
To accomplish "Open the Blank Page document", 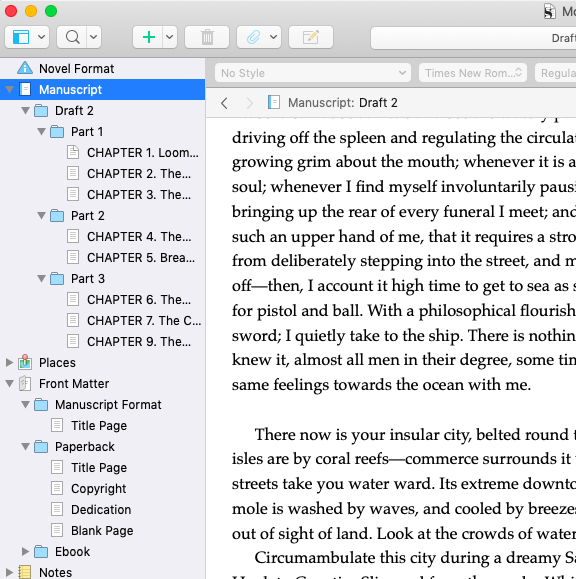I will coord(102,531).
